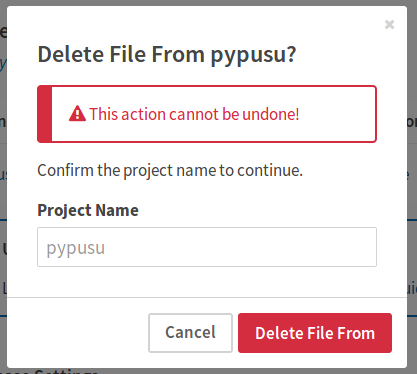Click the 'This action cannot be undone!' warning text
The height and width of the screenshot is (374, 417).
[x=194, y=114]
